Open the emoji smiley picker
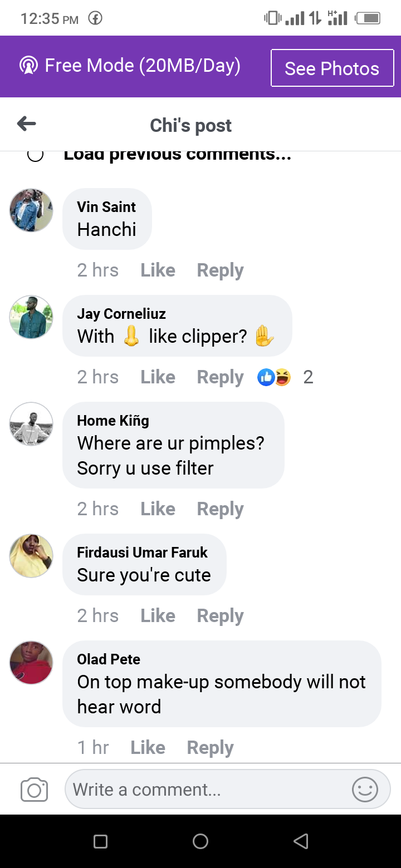The image size is (401, 868). coord(365,790)
